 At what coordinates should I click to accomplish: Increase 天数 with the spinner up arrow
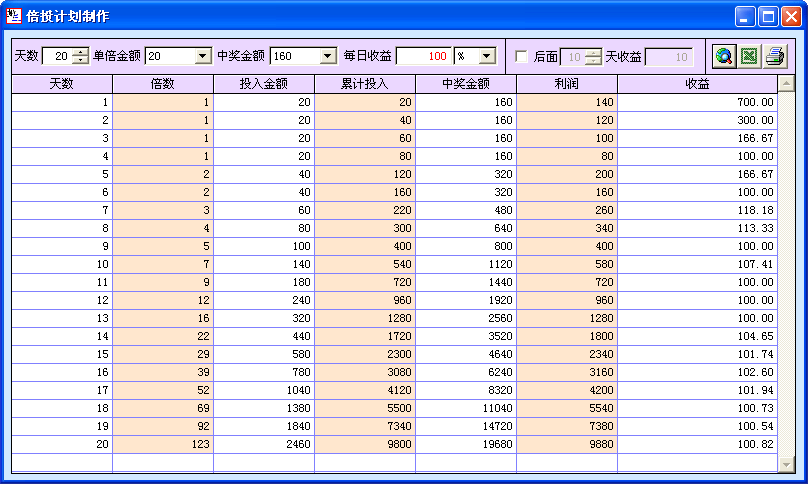tap(80, 52)
